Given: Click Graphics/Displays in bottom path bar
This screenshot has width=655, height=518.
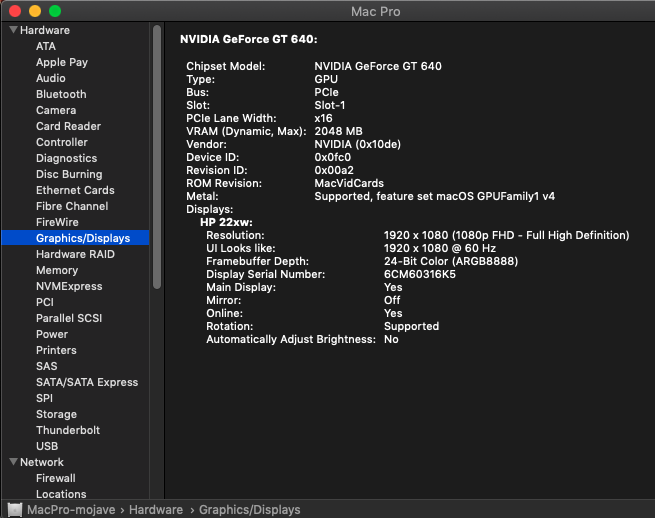Looking at the screenshot, I should click(249, 510).
